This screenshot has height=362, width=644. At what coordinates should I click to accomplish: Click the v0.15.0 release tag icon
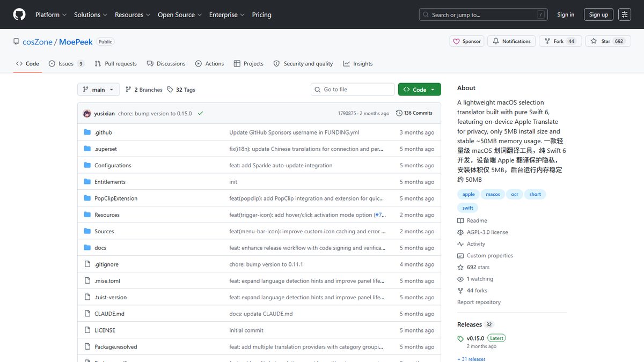pos(460,338)
